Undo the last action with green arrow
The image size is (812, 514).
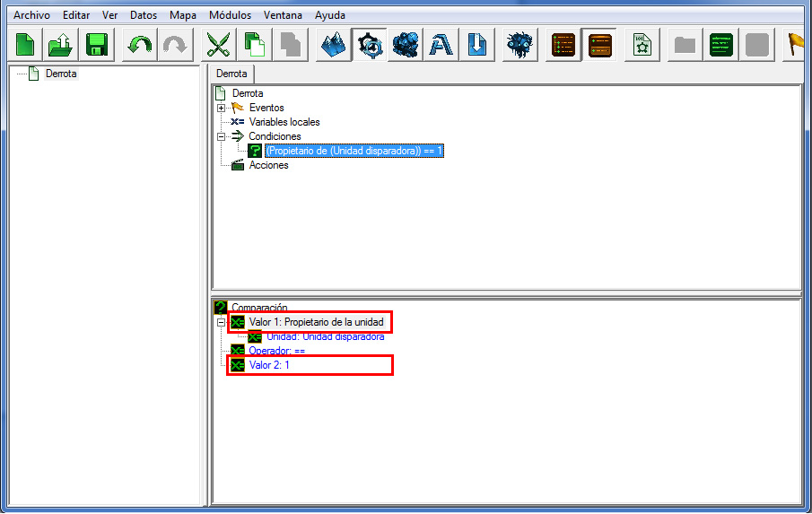[x=139, y=45]
